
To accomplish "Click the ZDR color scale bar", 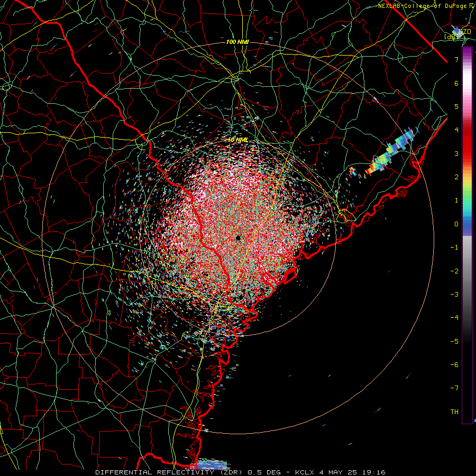I will (467, 235).
